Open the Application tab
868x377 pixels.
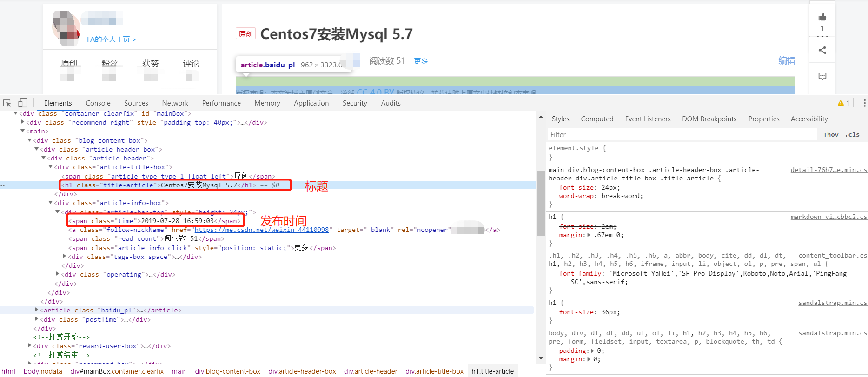[x=311, y=103]
